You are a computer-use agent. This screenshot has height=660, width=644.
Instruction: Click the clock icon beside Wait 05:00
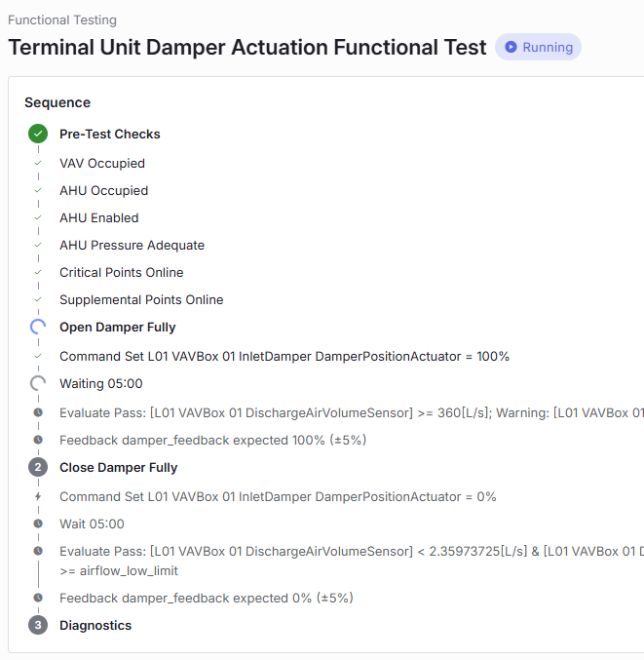pos(38,524)
